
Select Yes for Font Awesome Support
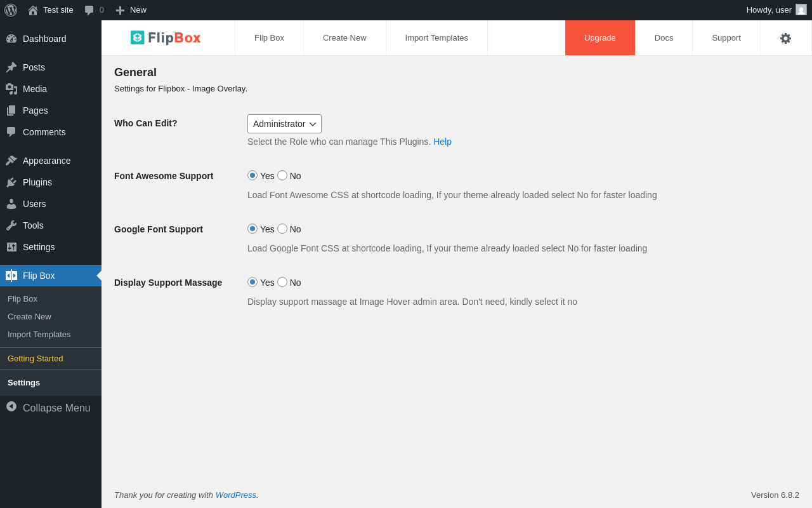pyautogui.click(x=252, y=175)
